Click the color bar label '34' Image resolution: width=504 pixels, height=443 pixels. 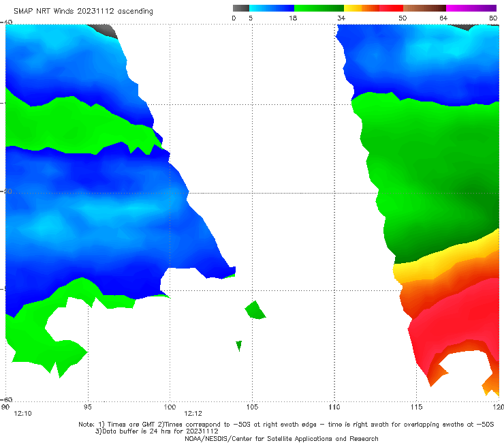341,18
